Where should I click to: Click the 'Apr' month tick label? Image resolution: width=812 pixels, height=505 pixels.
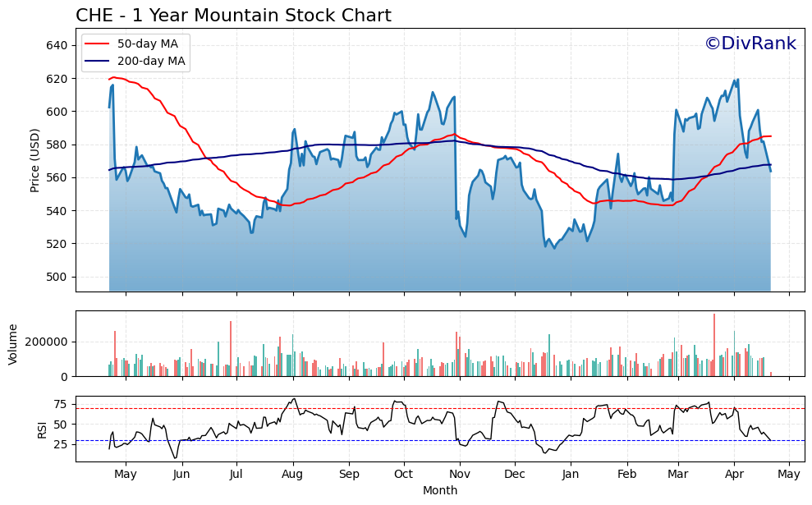click(734, 475)
